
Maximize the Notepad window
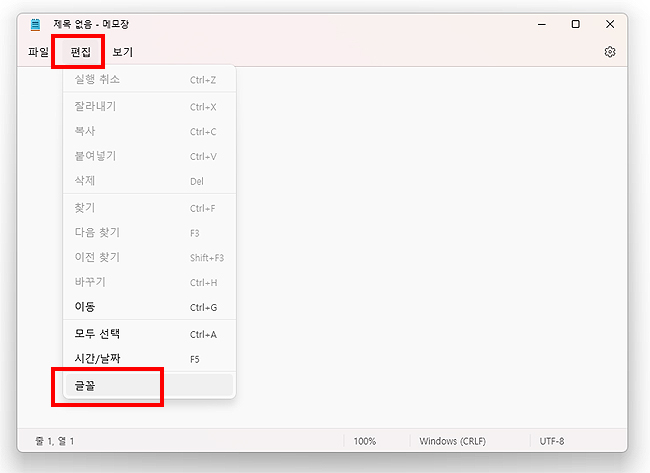[x=575, y=24]
